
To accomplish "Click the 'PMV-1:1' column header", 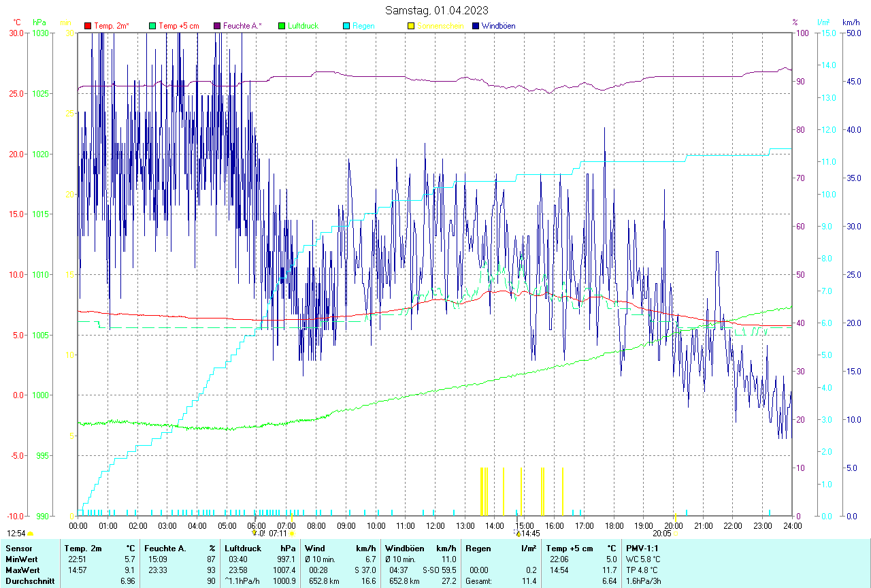I will 643,548.
